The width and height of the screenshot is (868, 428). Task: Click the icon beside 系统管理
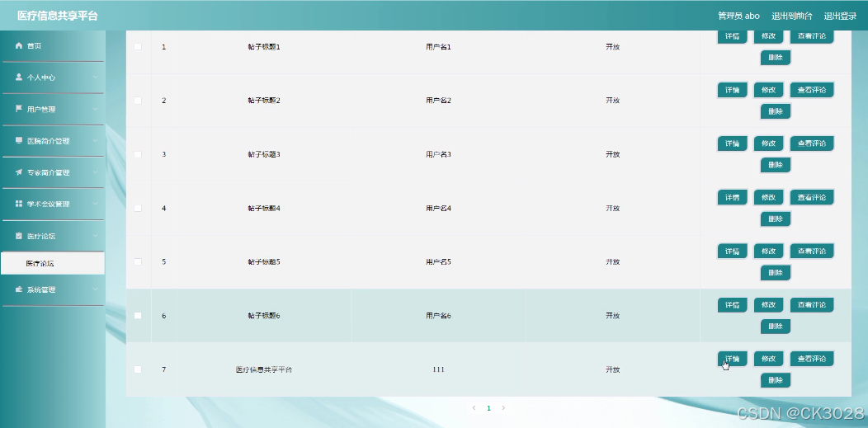[x=19, y=289]
